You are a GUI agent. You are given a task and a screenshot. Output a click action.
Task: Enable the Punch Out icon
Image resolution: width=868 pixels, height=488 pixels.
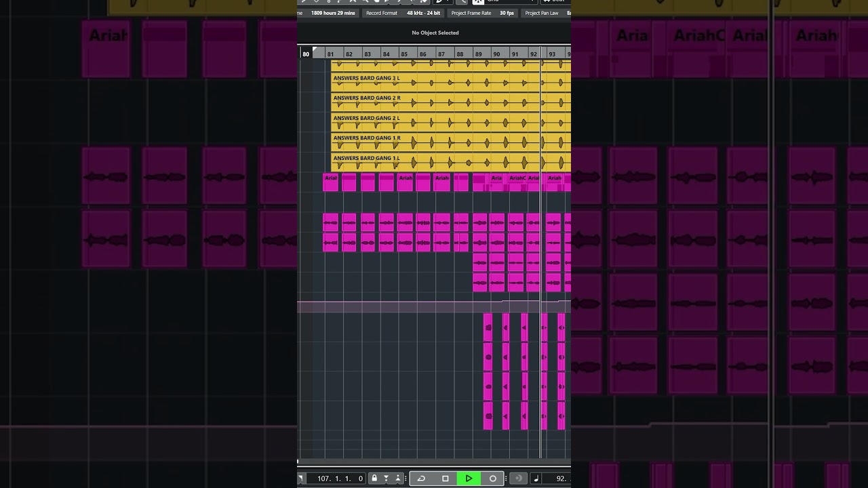tap(398, 479)
